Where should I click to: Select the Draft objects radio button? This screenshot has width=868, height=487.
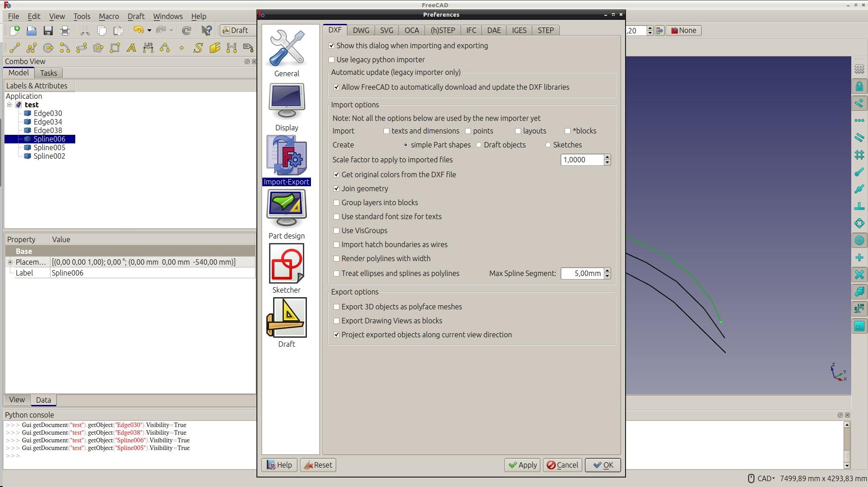coord(479,145)
